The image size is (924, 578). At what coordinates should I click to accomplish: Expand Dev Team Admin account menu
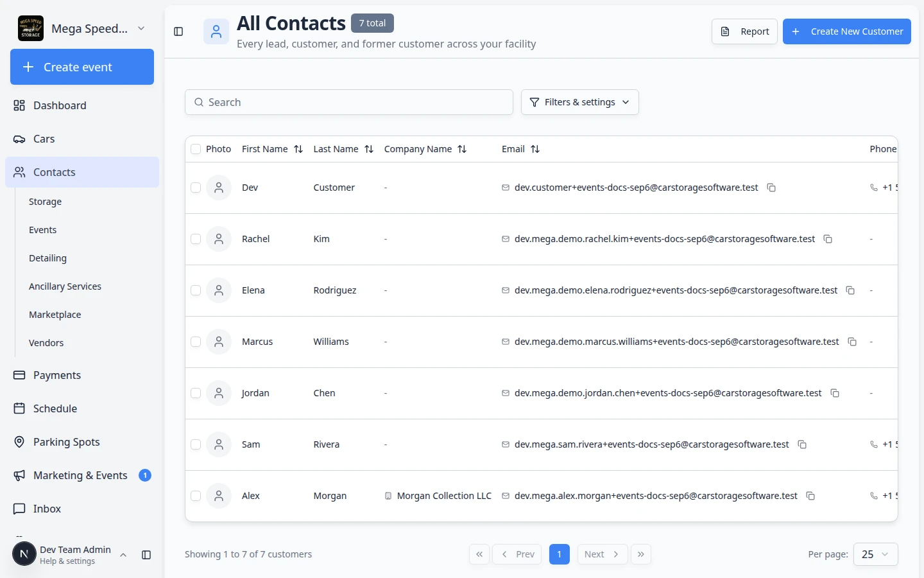coord(123,555)
